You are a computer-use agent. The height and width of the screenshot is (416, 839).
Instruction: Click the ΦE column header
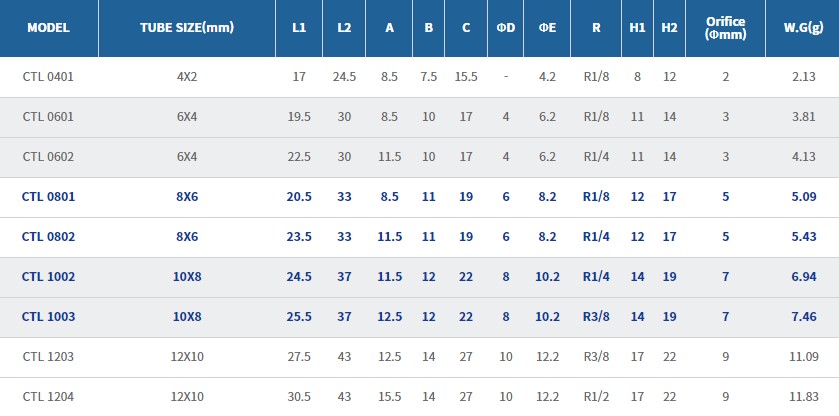(x=547, y=28)
